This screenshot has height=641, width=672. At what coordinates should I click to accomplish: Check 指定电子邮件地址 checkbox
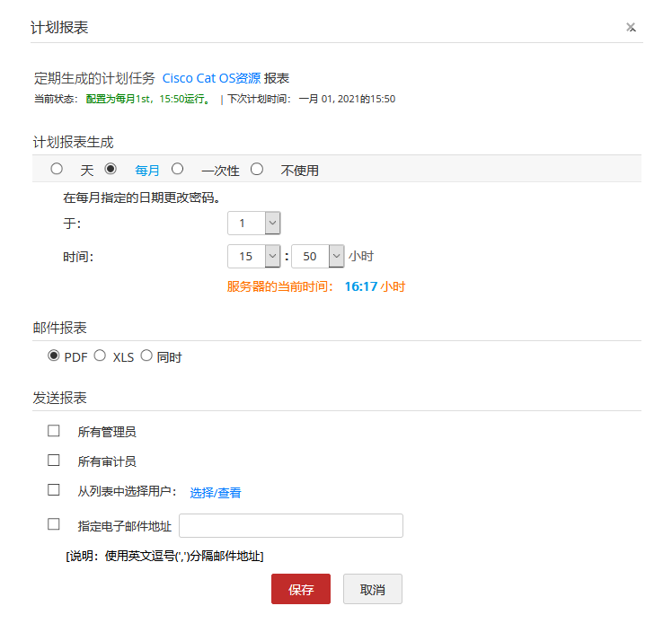pos(54,524)
